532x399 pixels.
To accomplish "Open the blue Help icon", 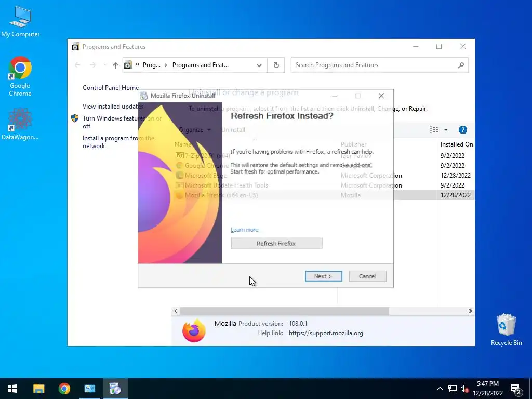I will pyautogui.click(x=462, y=129).
